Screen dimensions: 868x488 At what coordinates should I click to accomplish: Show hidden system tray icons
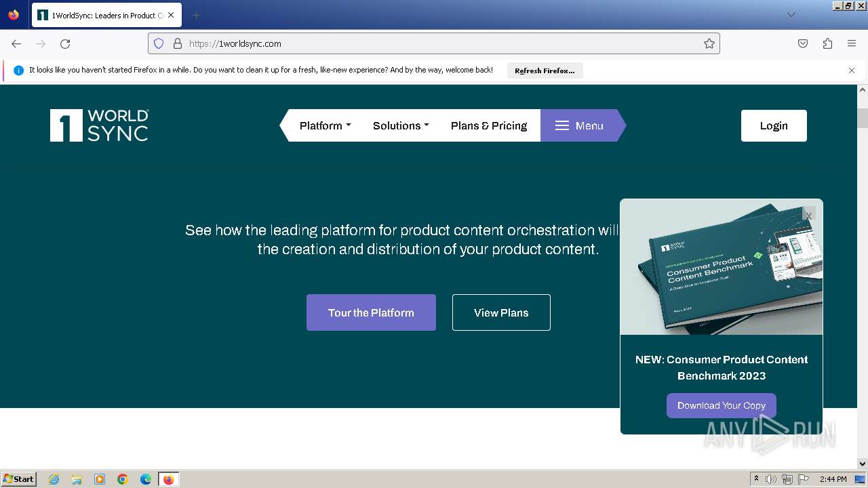coord(756,479)
